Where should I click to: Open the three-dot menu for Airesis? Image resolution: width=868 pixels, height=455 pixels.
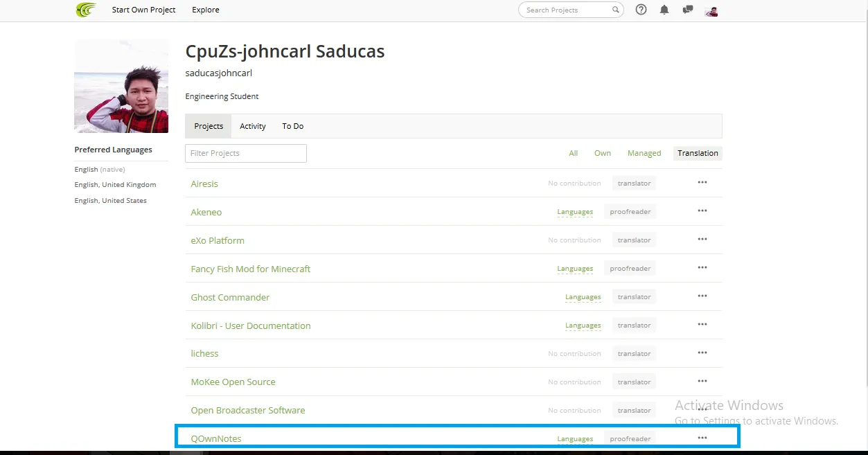point(702,182)
